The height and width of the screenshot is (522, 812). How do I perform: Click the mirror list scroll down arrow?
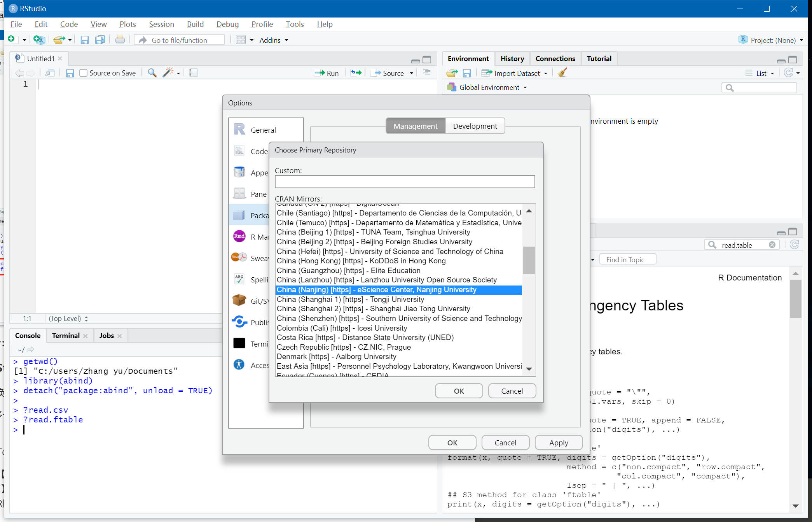click(529, 369)
